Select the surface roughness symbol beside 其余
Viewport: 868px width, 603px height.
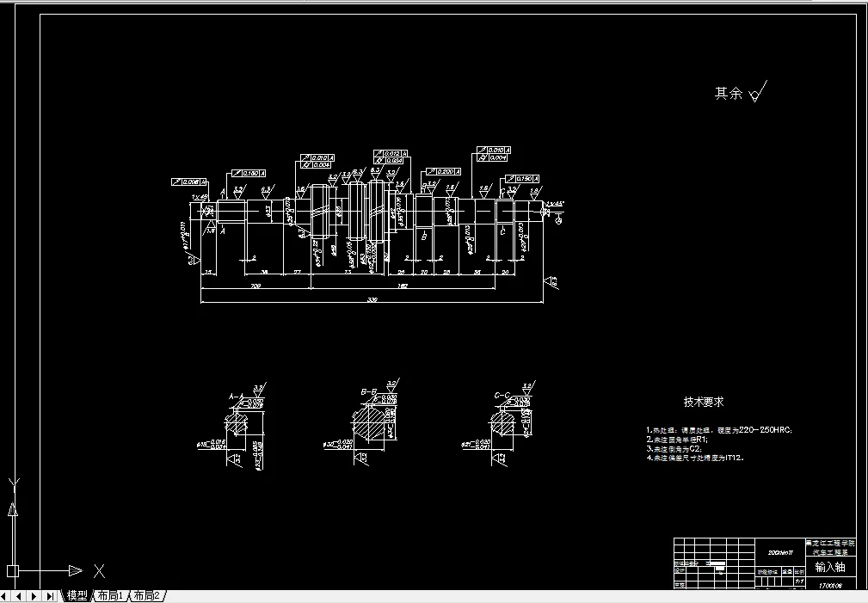(758, 92)
